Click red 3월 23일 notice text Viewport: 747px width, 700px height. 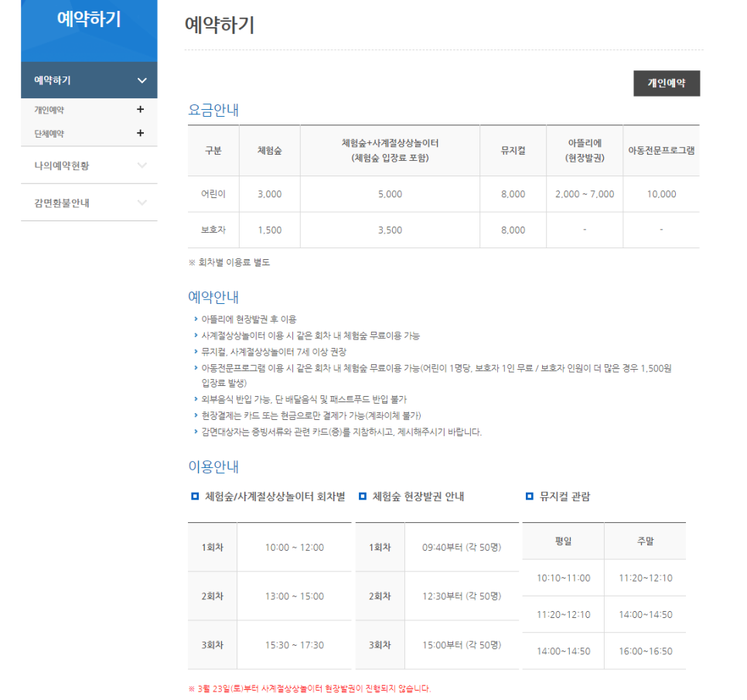tap(309, 688)
